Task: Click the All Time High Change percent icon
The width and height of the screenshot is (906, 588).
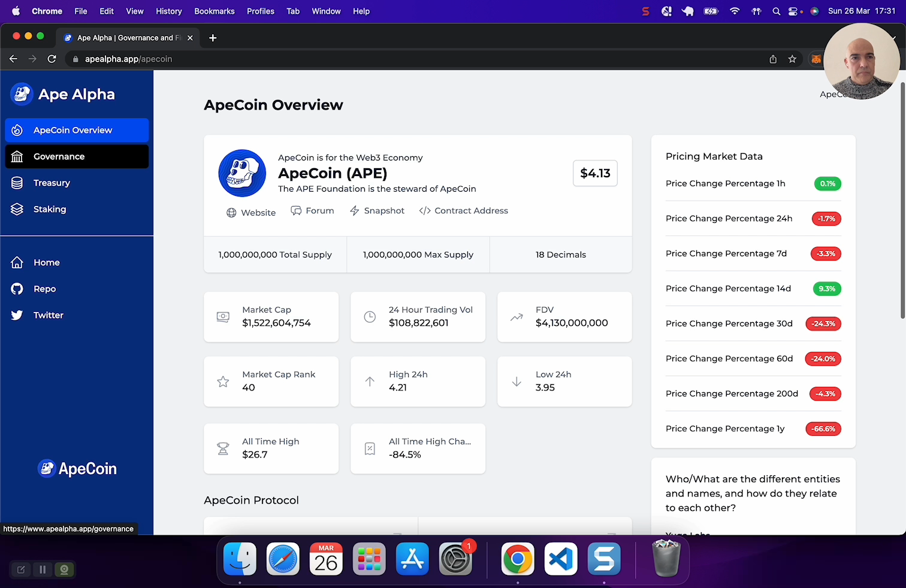Action: tap(370, 448)
